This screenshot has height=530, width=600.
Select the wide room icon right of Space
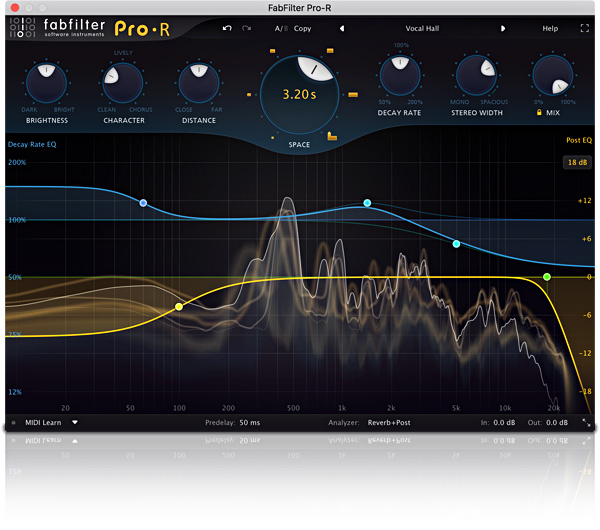pos(353,95)
